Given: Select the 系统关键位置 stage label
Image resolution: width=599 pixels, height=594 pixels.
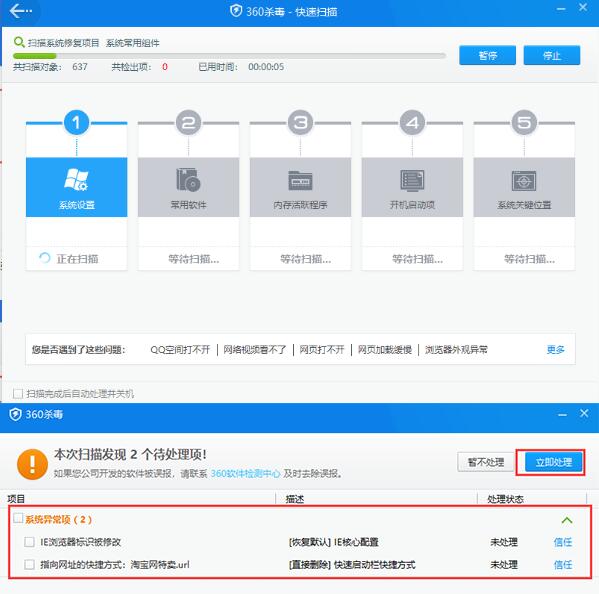Looking at the screenshot, I should [524, 205].
